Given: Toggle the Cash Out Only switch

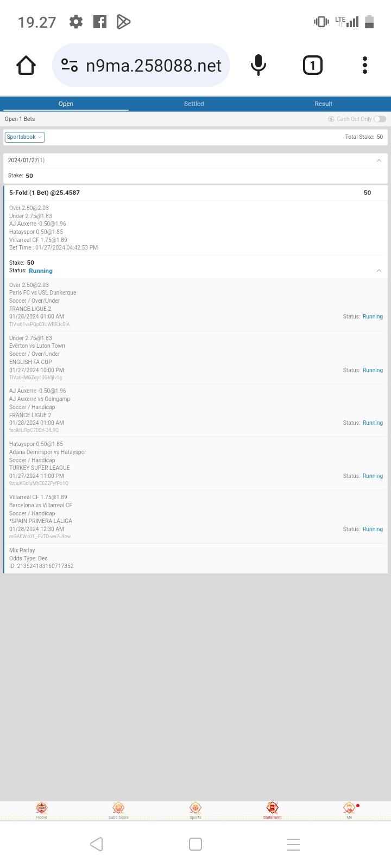Looking at the screenshot, I should 380,119.
